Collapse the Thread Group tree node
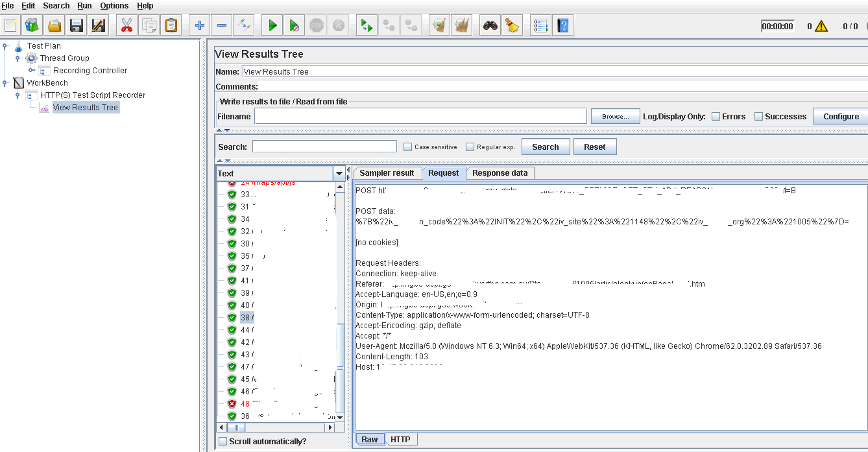868x452 pixels. [18, 58]
